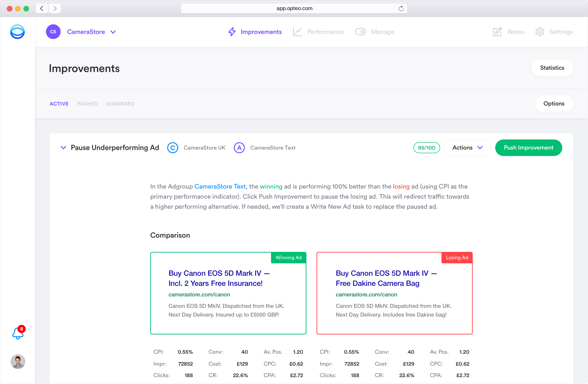Viewport: 588px width, 384px height.
Task: Select the ACTIVE tab
Action: click(x=59, y=104)
